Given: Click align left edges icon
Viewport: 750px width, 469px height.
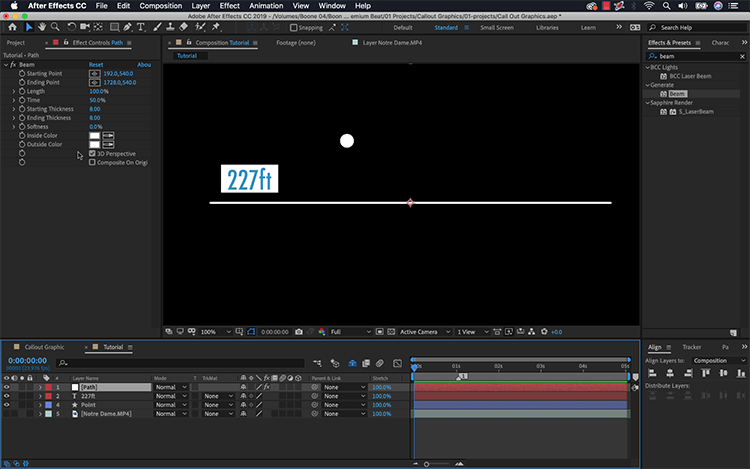Looking at the screenshot, I should pos(652,373).
